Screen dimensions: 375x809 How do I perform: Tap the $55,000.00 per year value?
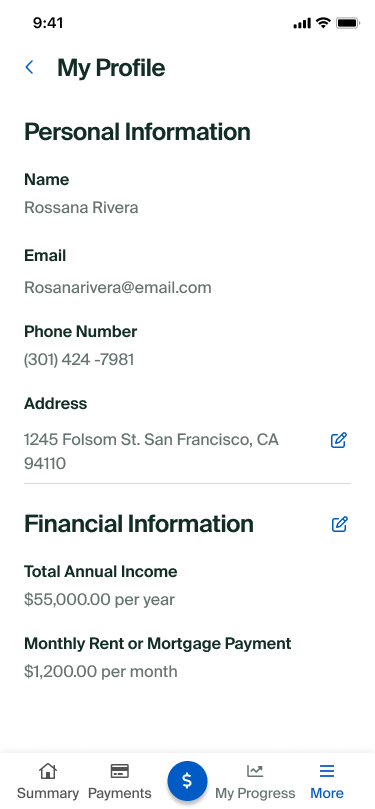tap(99, 600)
